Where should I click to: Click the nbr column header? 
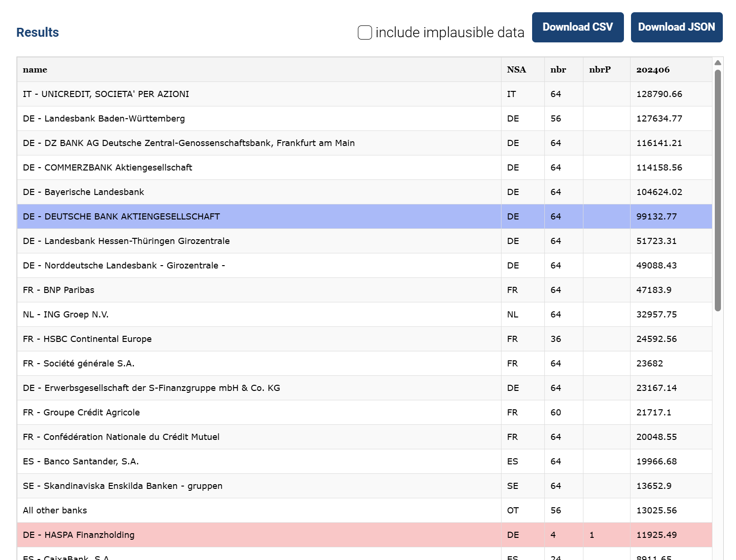[558, 70]
